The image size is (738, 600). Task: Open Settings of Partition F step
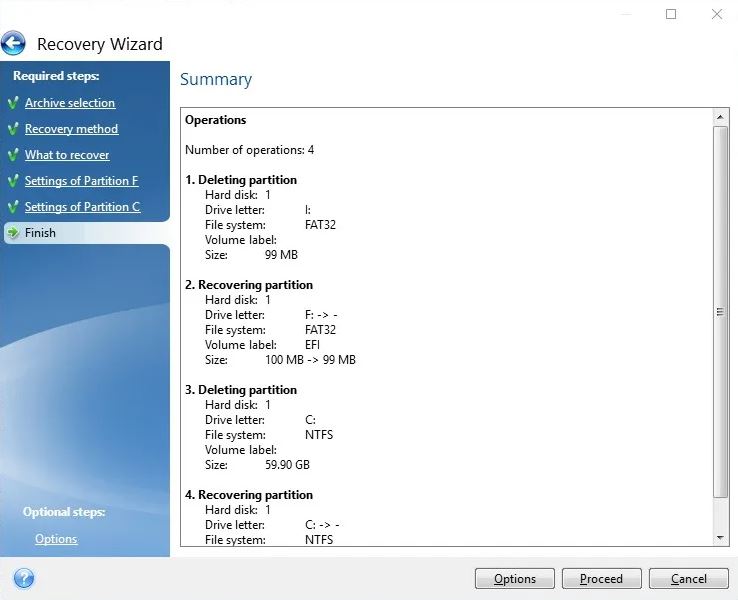pyautogui.click(x=81, y=181)
